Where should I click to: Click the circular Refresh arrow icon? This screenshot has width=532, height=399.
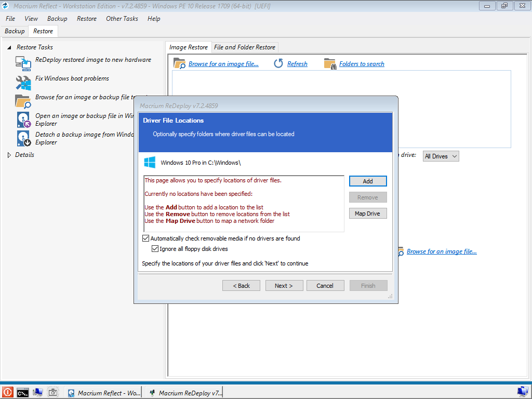tap(278, 63)
